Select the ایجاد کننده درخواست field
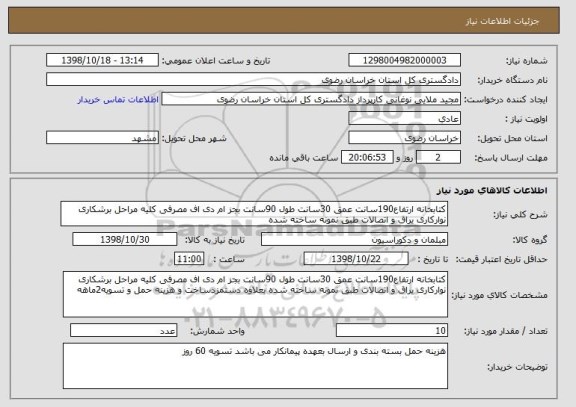This screenshot has height=407, width=576. point(311,99)
